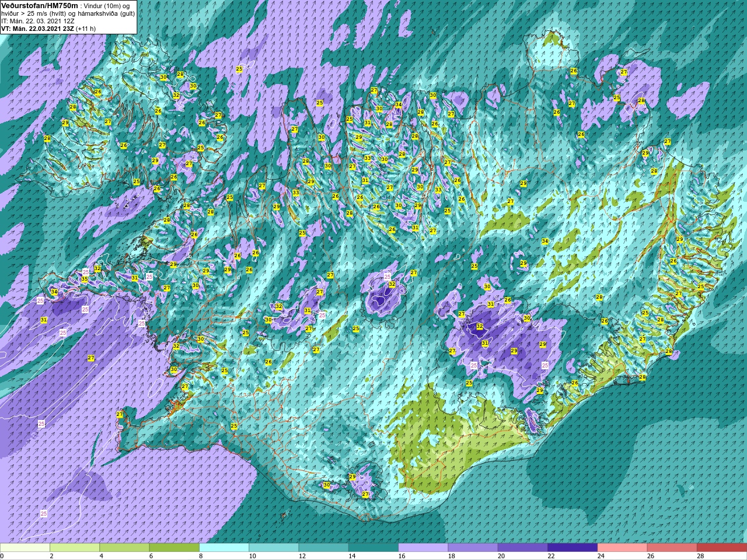The height and width of the screenshot is (560, 747).
Task: Click the '16' tick label on the color scale
Action: pos(402,556)
